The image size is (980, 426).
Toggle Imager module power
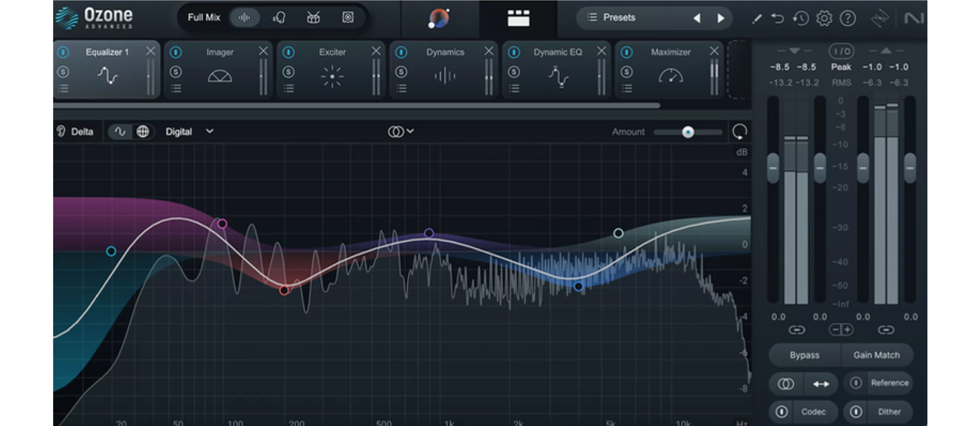tap(176, 52)
